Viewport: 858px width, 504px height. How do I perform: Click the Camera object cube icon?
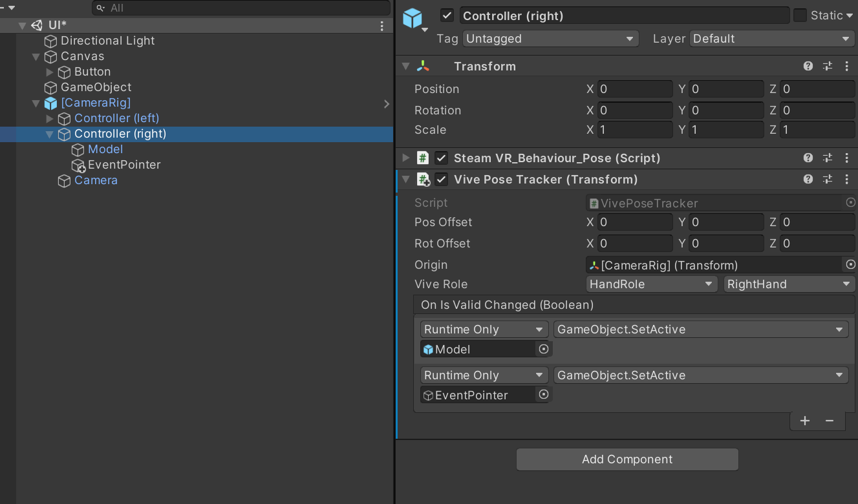click(x=64, y=180)
